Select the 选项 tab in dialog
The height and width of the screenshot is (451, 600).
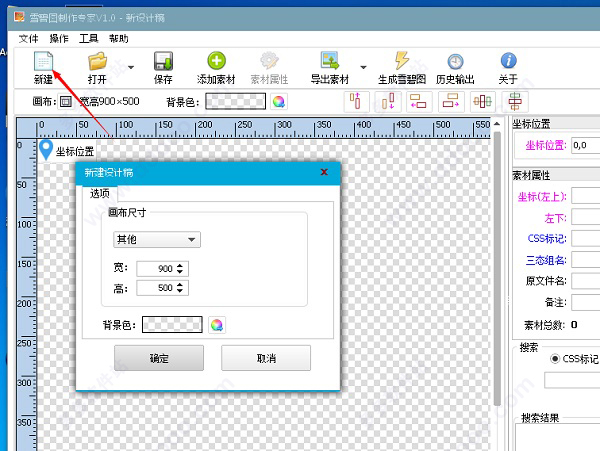tap(100, 194)
